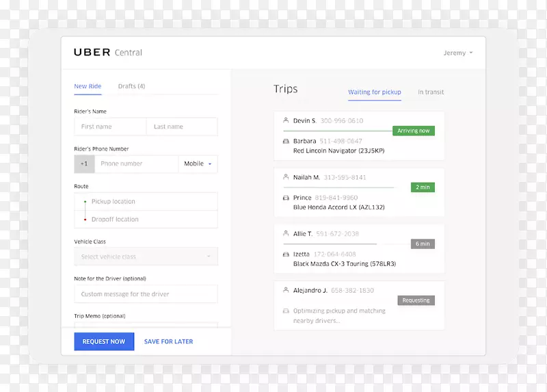Click the rider icon beside Devin S.
Screen dimensions: 547x392
pyautogui.click(x=286, y=120)
